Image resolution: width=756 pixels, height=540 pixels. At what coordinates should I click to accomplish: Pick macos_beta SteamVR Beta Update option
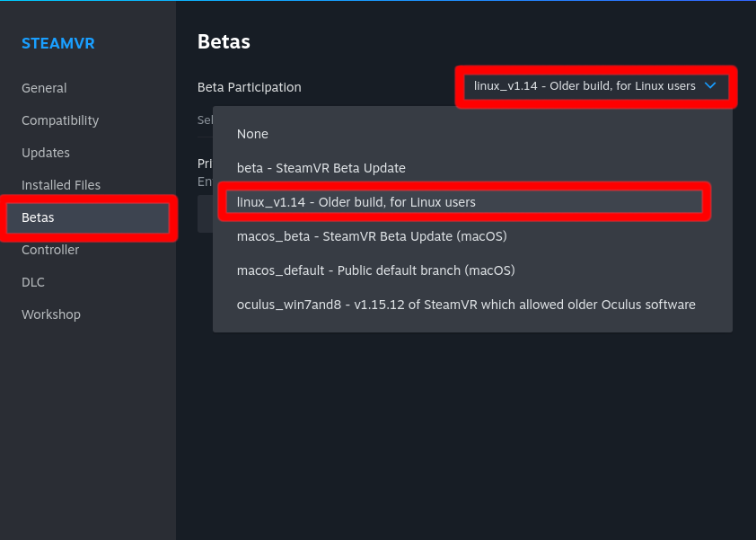click(x=372, y=236)
